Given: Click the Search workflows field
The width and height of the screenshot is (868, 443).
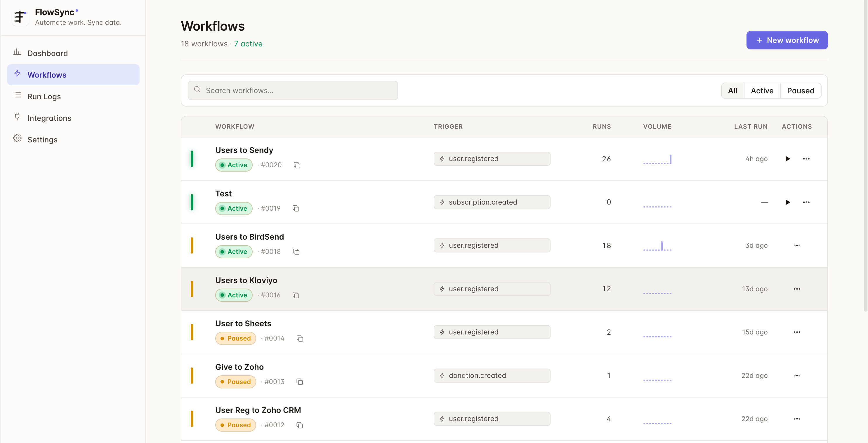Looking at the screenshot, I should [292, 90].
